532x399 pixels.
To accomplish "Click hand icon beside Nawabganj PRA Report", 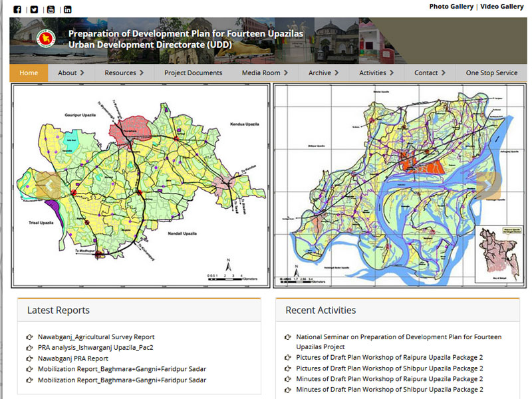I will [29, 358].
